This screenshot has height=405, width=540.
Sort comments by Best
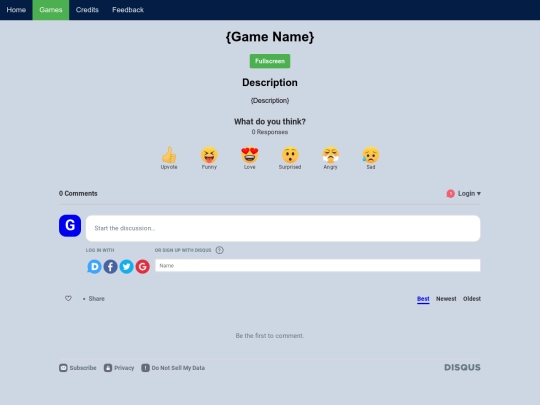pyautogui.click(x=423, y=299)
